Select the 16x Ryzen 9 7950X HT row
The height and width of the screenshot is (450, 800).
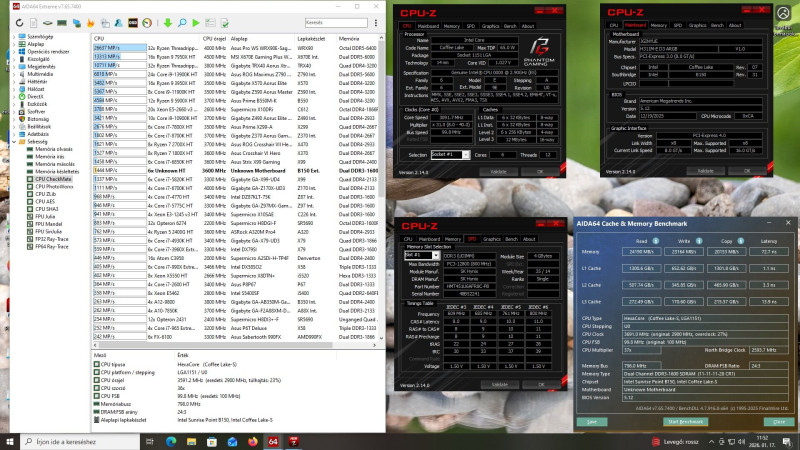point(236,57)
